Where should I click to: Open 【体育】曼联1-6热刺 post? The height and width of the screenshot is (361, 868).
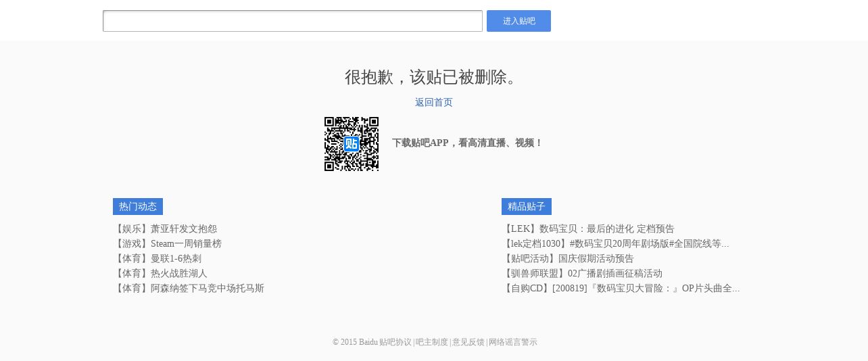pos(157,258)
